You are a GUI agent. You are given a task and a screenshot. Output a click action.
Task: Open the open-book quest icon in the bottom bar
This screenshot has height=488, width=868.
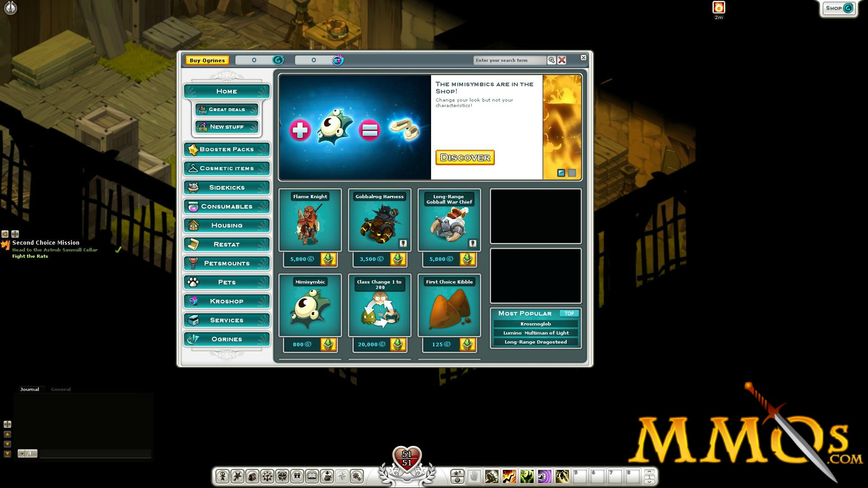click(312, 476)
